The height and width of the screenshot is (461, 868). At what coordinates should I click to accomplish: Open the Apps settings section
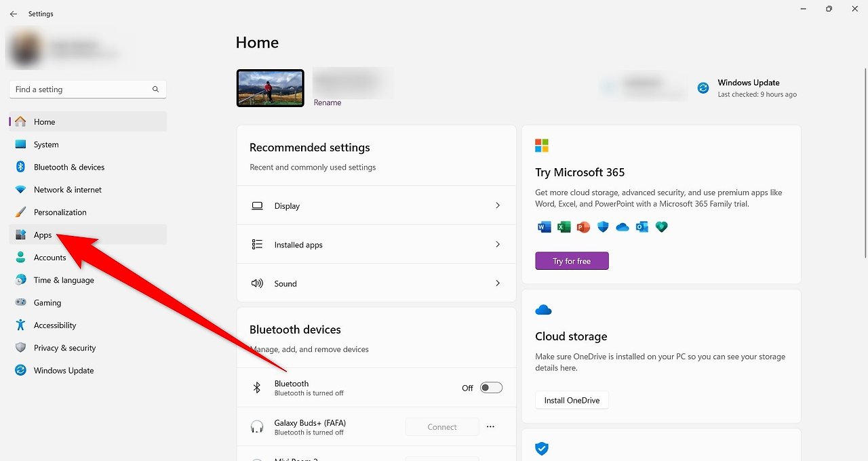pyautogui.click(x=88, y=235)
